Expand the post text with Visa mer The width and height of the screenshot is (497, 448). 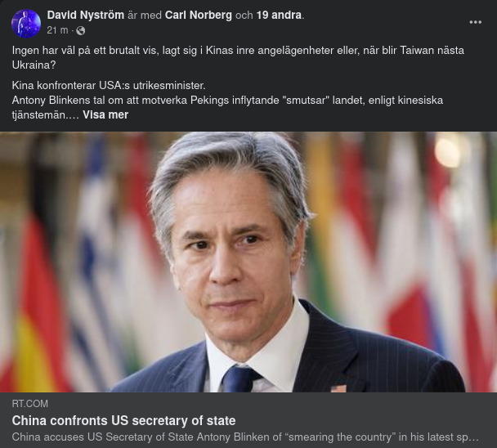point(105,114)
